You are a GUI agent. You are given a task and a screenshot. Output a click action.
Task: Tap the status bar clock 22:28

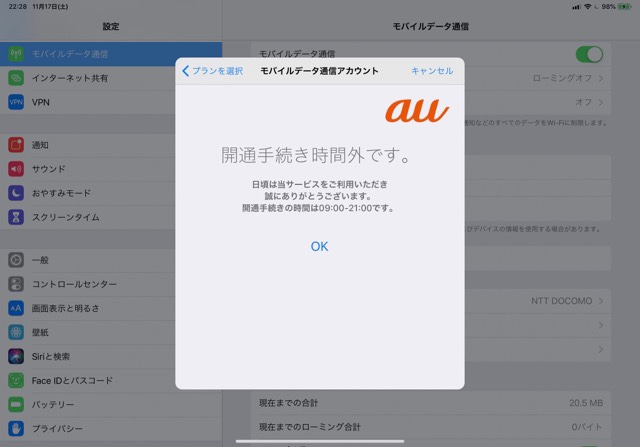tap(18, 7)
